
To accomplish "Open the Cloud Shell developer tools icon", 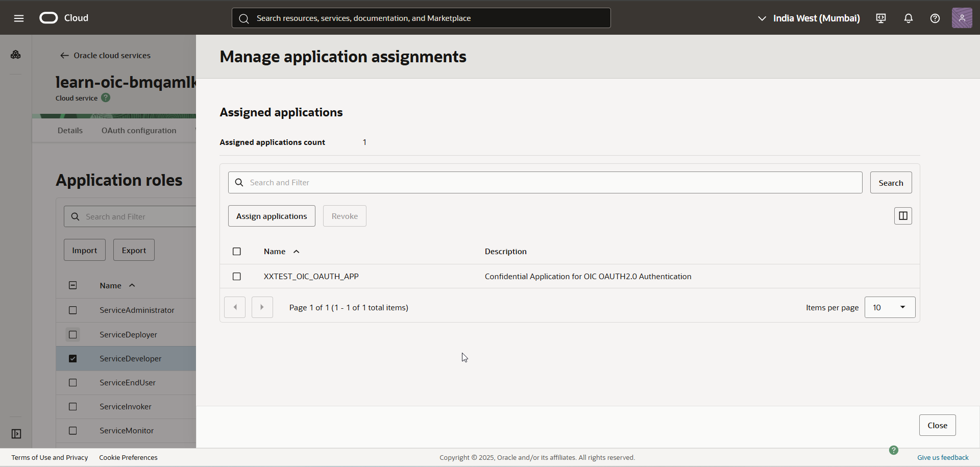I will coord(881,18).
